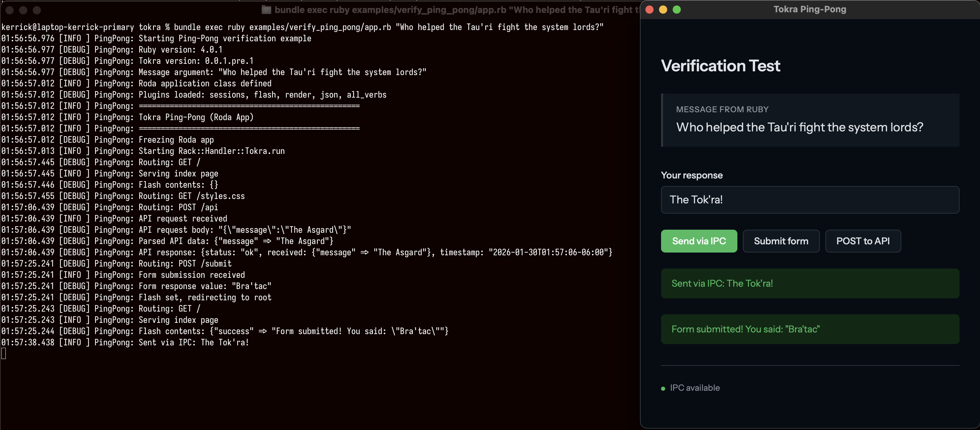Viewport: 980px width, 430px height.
Task: Click the terminal window title text
Action: coord(457,10)
